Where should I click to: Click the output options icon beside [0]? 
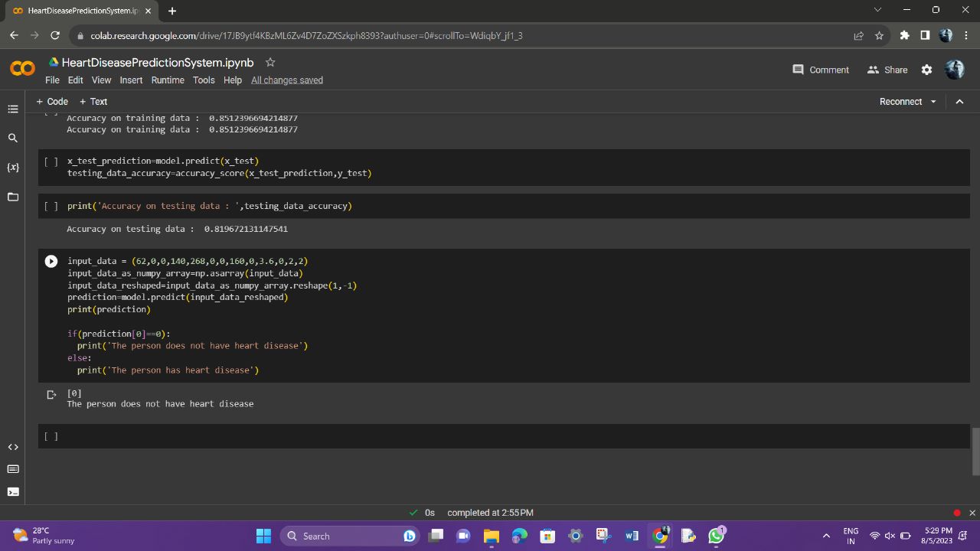[51, 395]
